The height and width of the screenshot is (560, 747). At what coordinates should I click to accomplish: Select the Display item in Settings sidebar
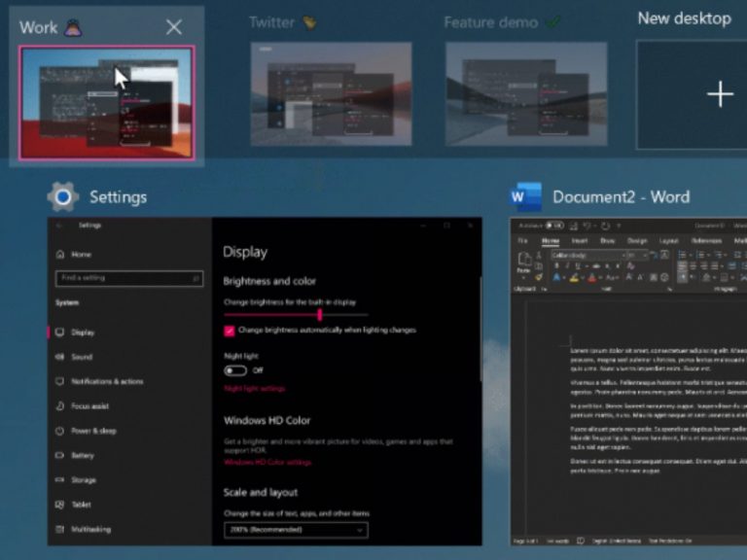point(83,332)
